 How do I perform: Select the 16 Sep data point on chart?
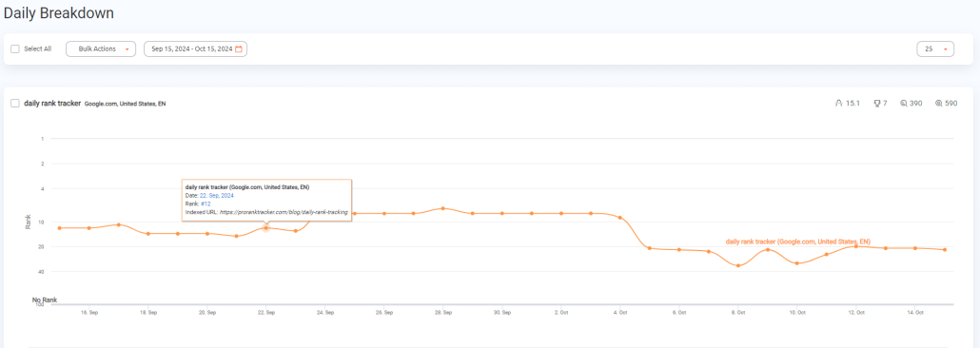pyautogui.click(x=89, y=228)
